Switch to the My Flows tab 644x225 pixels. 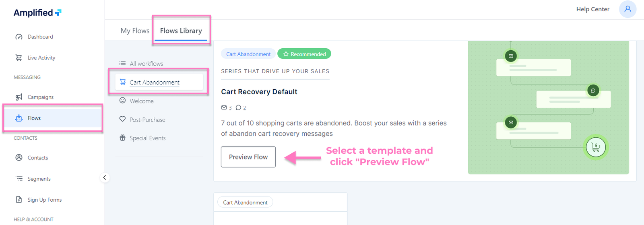tap(135, 31)
